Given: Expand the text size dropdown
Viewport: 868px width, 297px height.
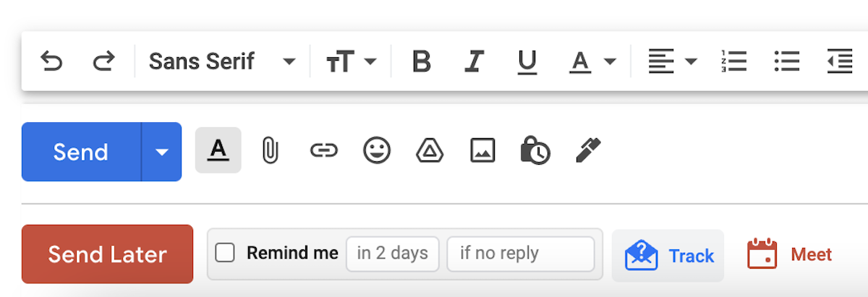Looking at the screenshot, I should pos(352,62).
